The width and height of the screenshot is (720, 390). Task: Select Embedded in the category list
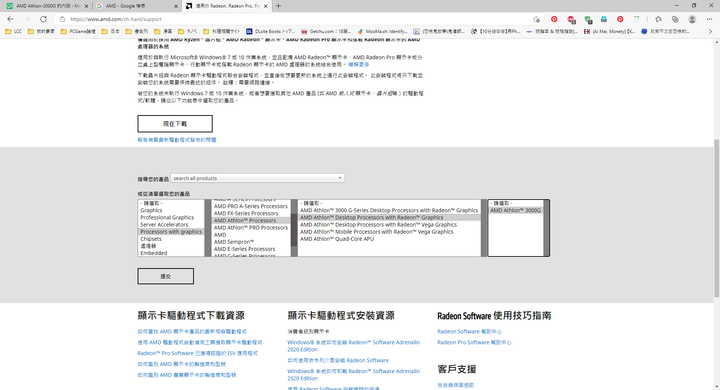pos(153,253)
